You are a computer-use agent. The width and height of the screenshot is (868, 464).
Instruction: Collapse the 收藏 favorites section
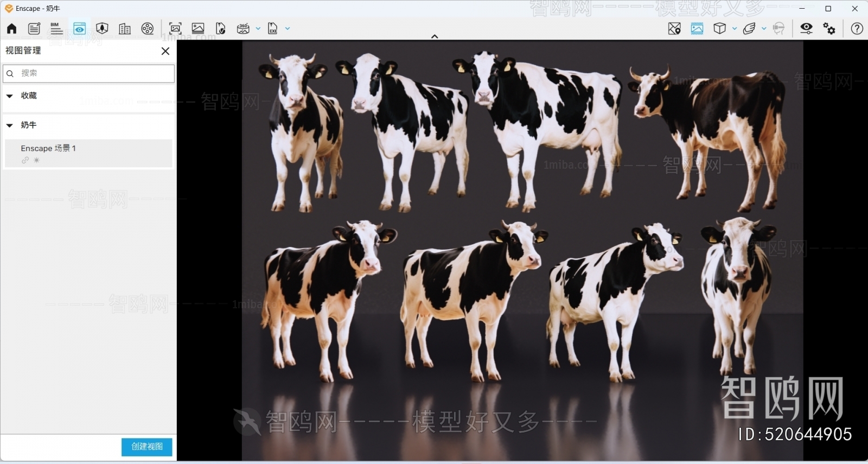(x=10, y=96)
